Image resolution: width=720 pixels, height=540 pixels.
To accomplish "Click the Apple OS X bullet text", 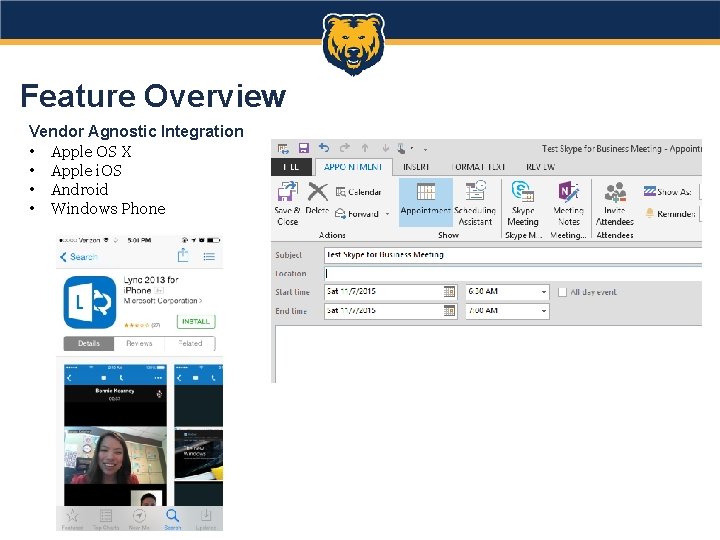I will [91, 152].
